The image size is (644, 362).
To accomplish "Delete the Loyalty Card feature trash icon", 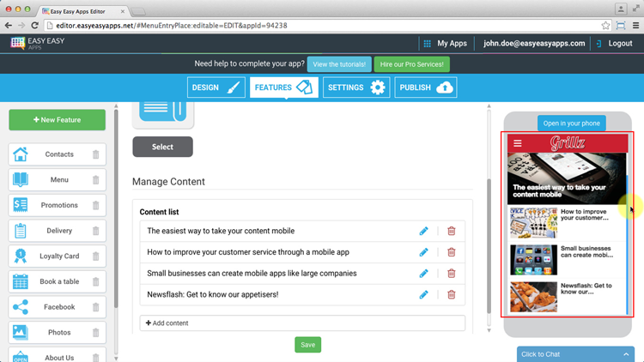I will point(95,256).
